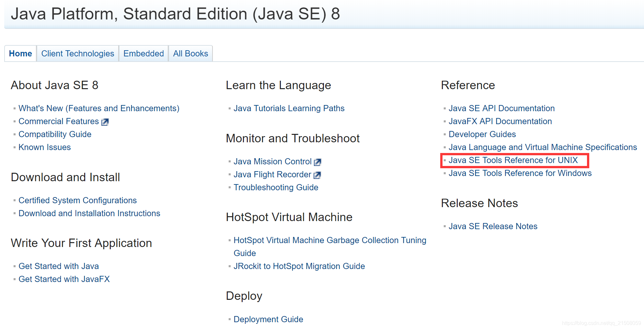Open Java SE API Documentation link
The width and height of the screenshot is (644, 329).
point(501,108)
